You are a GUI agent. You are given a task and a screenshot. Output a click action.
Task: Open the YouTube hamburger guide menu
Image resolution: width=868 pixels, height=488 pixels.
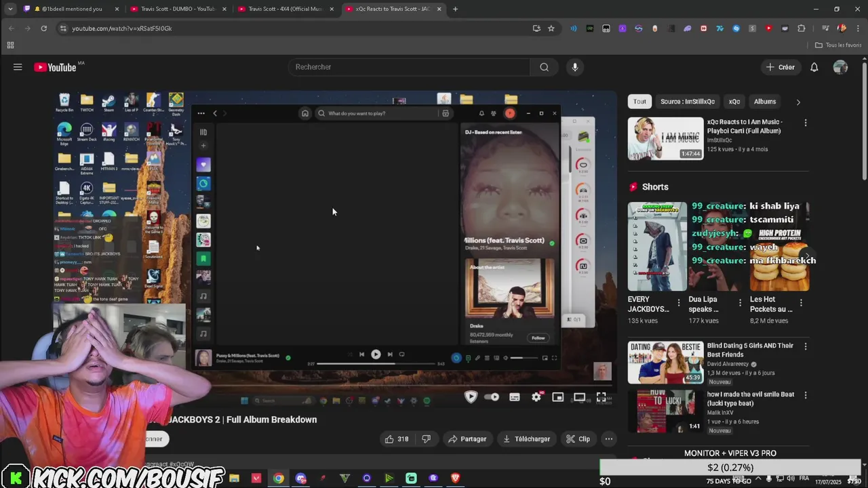point(18,67)
